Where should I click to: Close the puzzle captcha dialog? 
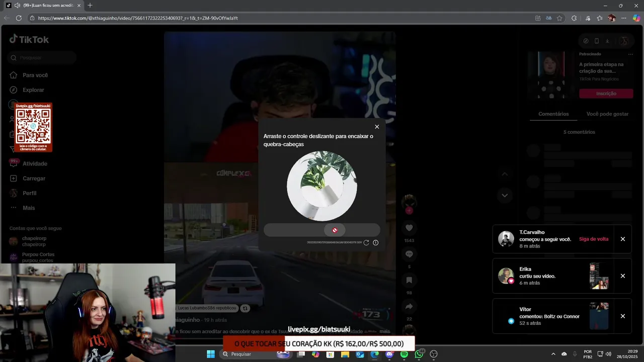377,127
